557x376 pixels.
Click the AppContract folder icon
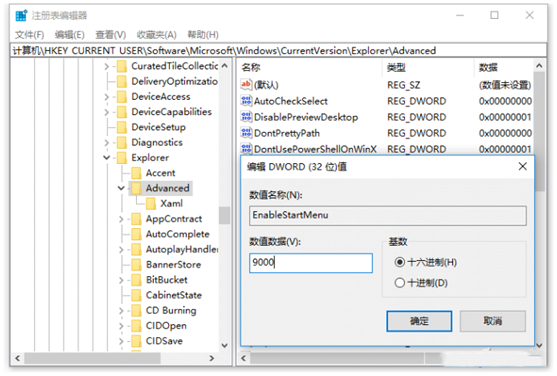tap(136, 219)
